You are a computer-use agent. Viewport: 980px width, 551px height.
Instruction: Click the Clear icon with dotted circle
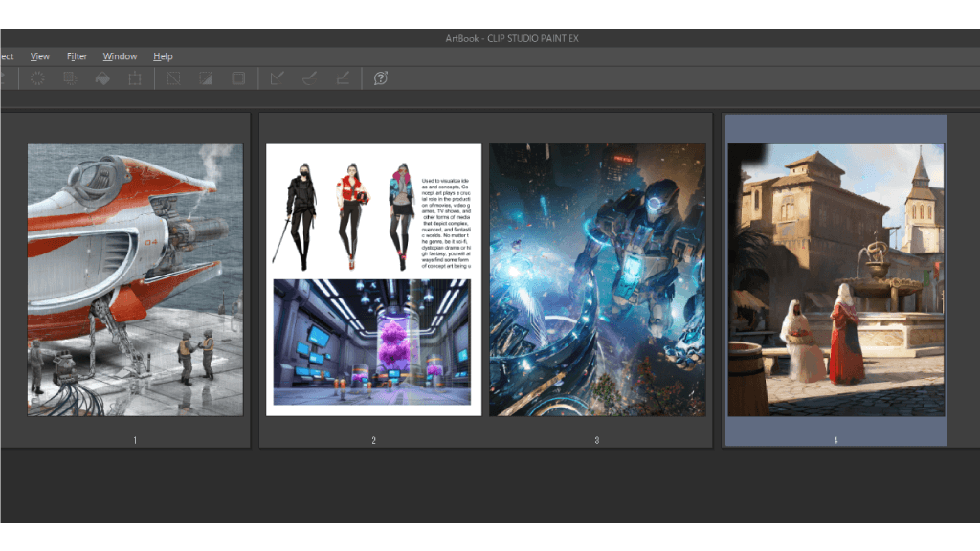(37, 78)
